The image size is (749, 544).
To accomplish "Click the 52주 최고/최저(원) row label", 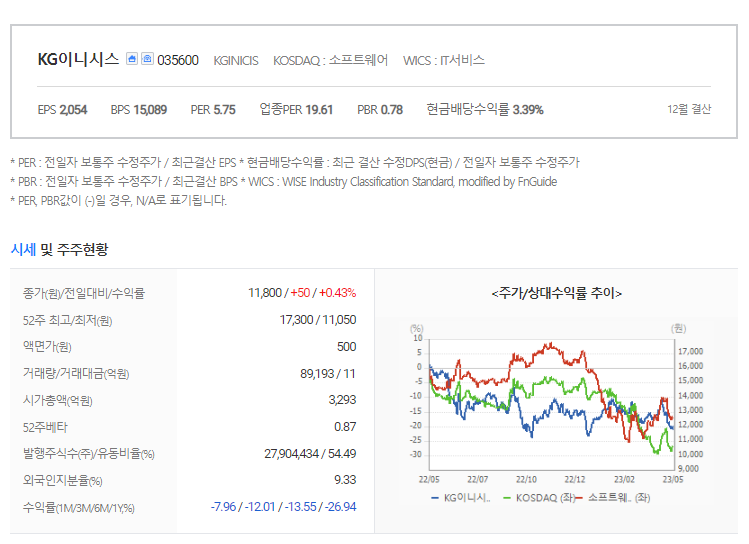I will [67, 320].
